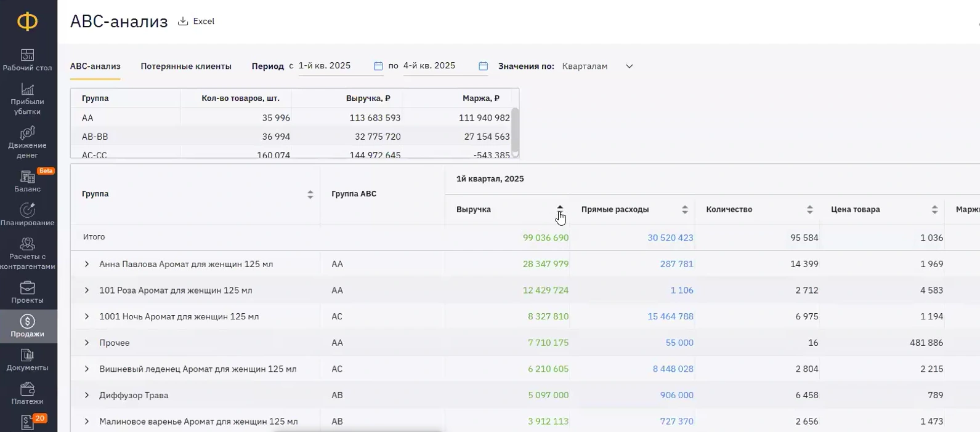
Task: Click Кол-во товаров, шт. header
Action: click(x=240, y=98)
